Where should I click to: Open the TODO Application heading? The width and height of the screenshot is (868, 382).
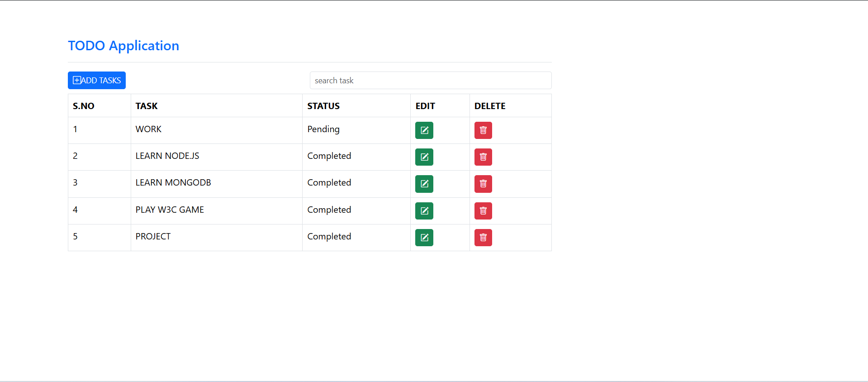point(123,46)
